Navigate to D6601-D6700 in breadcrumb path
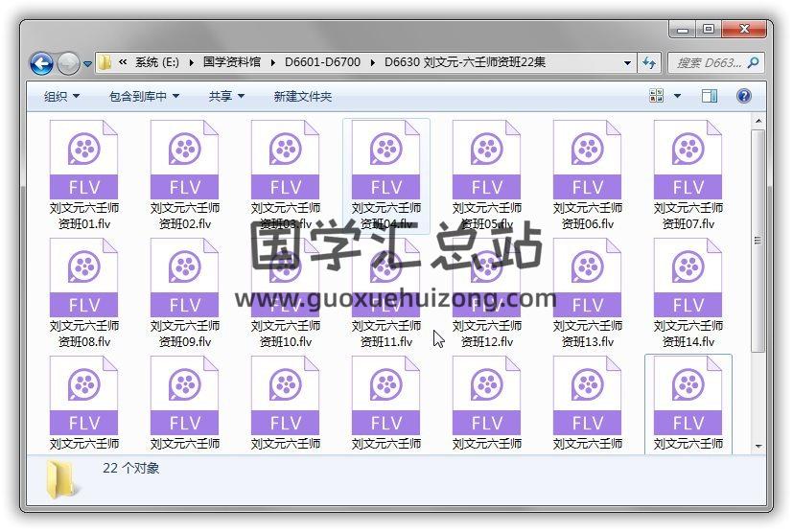The height and width of the screenshot is (532, 793). tap(322, 63)
